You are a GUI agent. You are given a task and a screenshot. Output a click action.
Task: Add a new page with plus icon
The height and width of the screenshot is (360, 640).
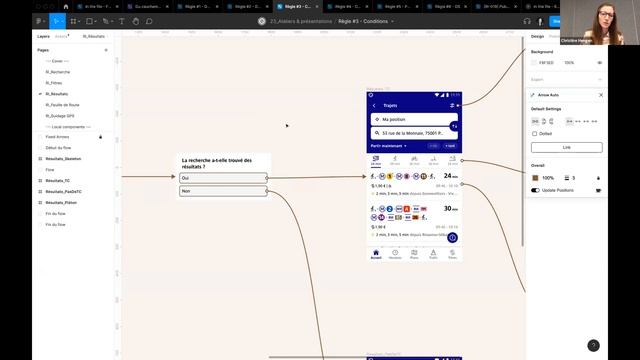pos(106,50)
